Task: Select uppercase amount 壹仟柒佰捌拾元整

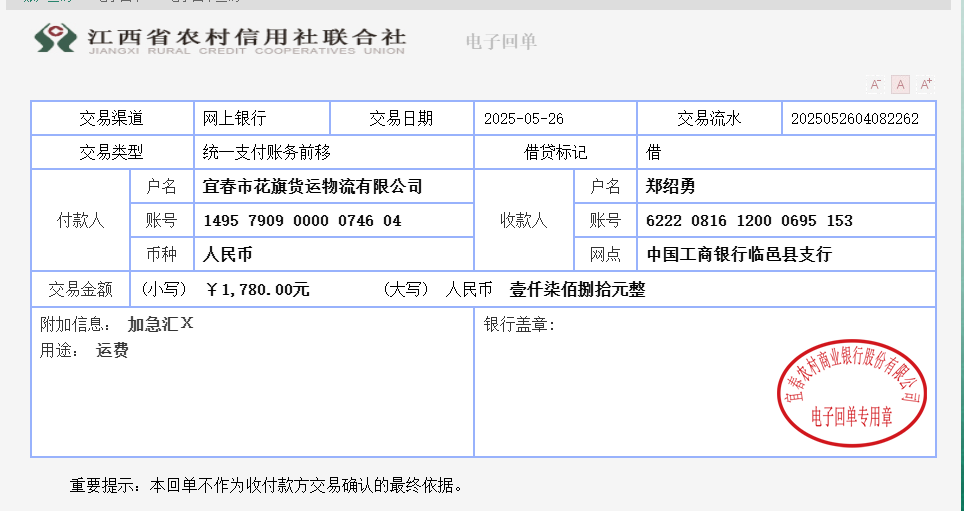Action: coord(577,289)
